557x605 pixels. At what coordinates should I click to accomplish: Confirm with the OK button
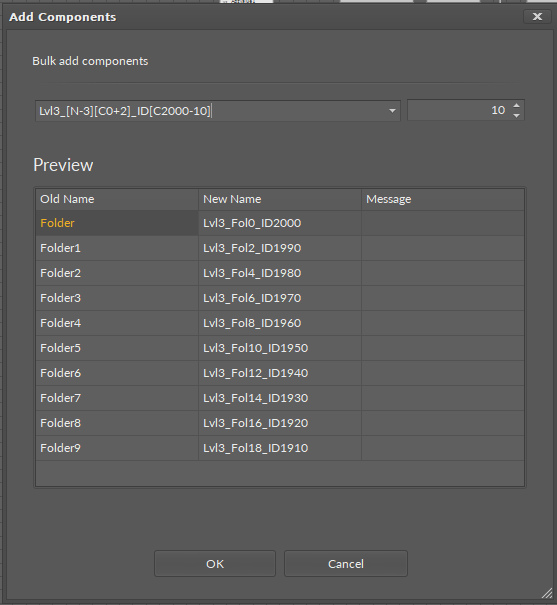[x=215, y=564]
